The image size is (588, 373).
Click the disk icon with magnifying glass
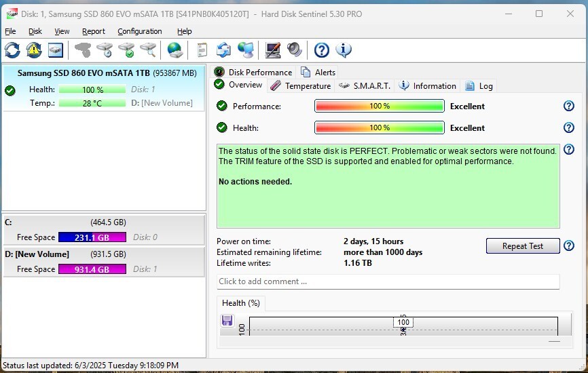click(x=148, y=50)
